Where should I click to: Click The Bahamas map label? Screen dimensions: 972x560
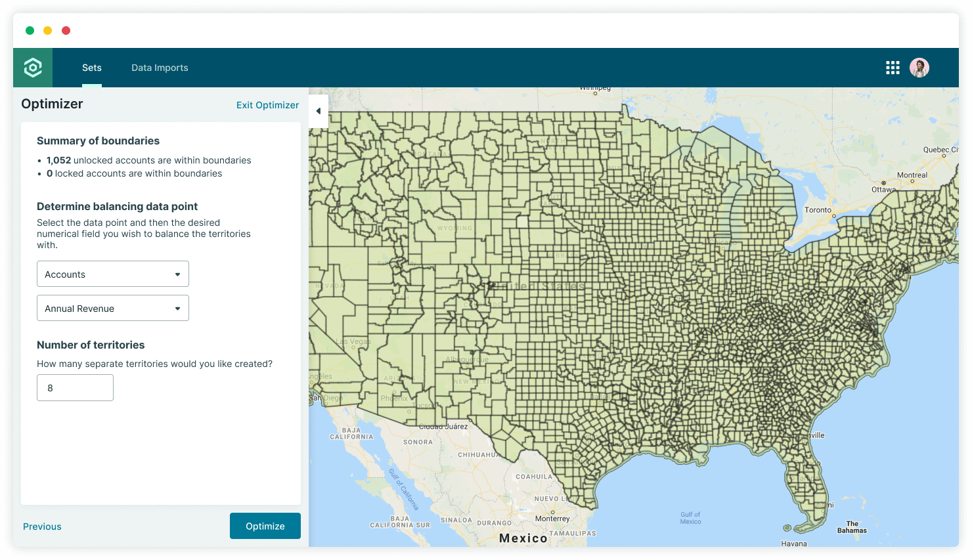click(x=852, y=527)
